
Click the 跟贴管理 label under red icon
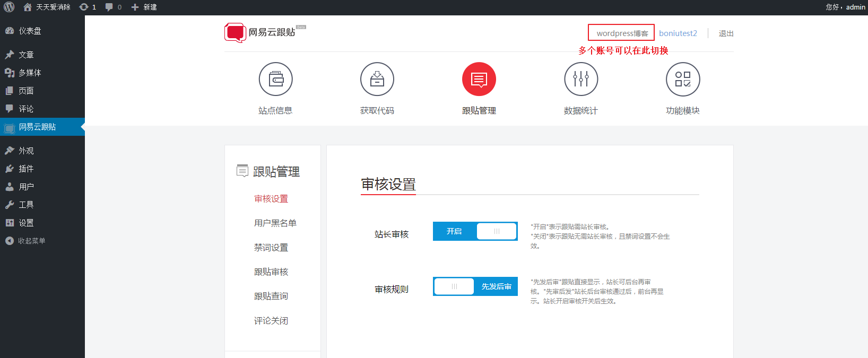coord(479,111)
